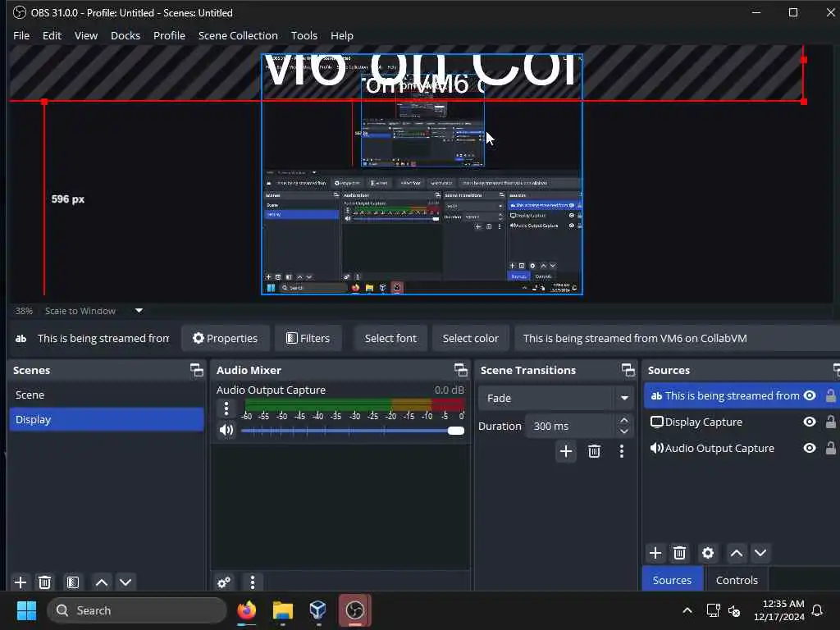Add a new source with plus icon
Image resolution: width=840 pixels, height=630 pixels.
pyautogui.click(x=655, y=553)
